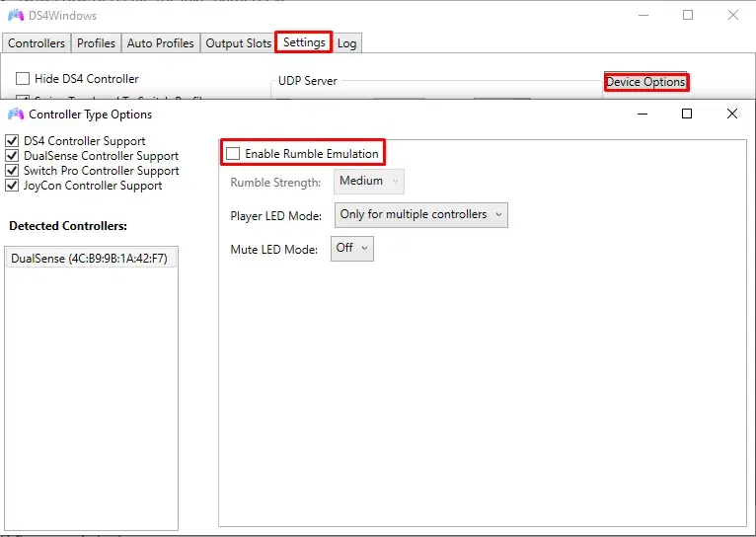Go to the Output Slots tab
Screen dimensions: 756x537
[x=238, y=43]
